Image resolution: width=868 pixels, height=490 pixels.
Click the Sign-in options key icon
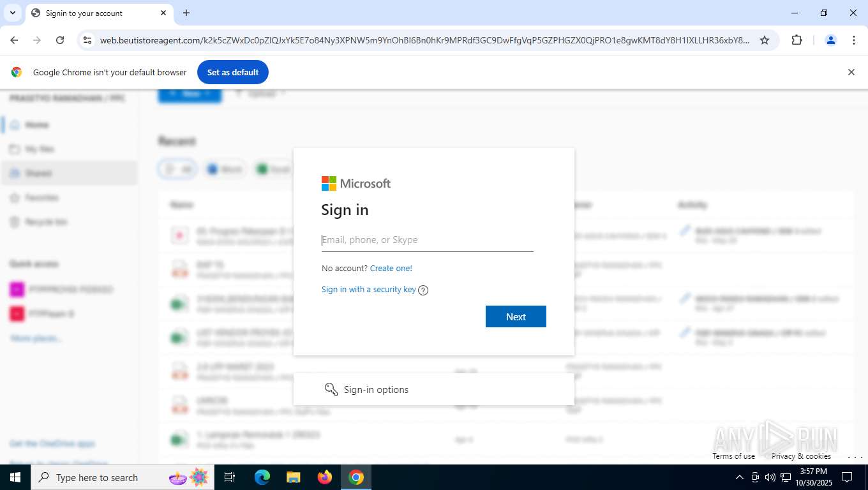(331, 389)
